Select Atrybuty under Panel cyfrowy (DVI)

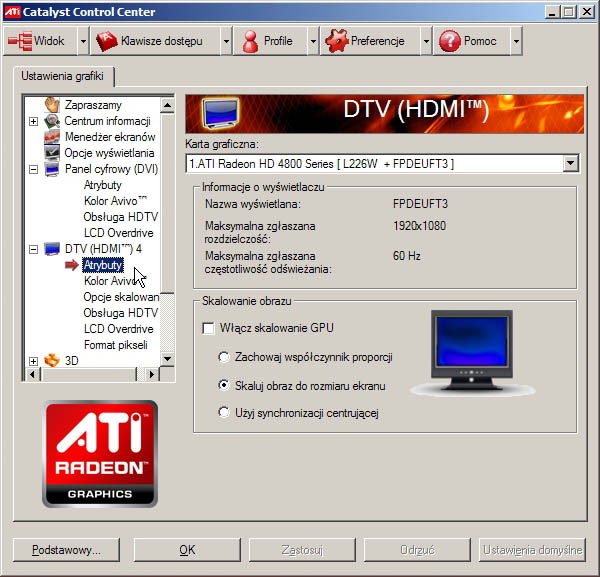(103, 185)
